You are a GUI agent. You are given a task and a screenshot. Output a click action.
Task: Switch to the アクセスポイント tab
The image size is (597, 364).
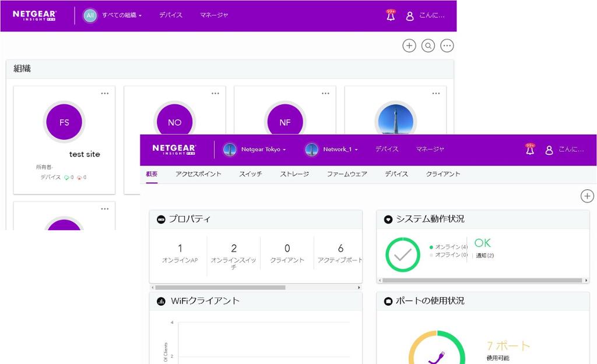point(198,174)
